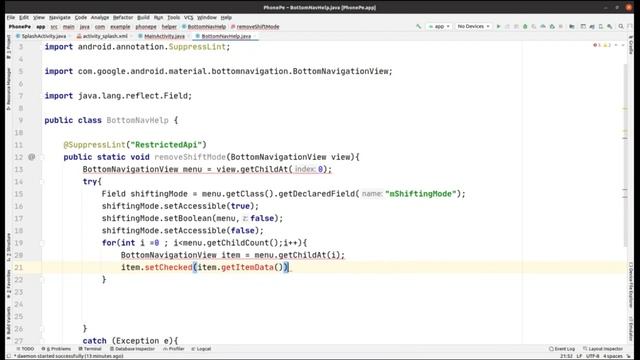Open the Run menu
This screenshot has width=640, height=360.
click(x=158, y=18)
